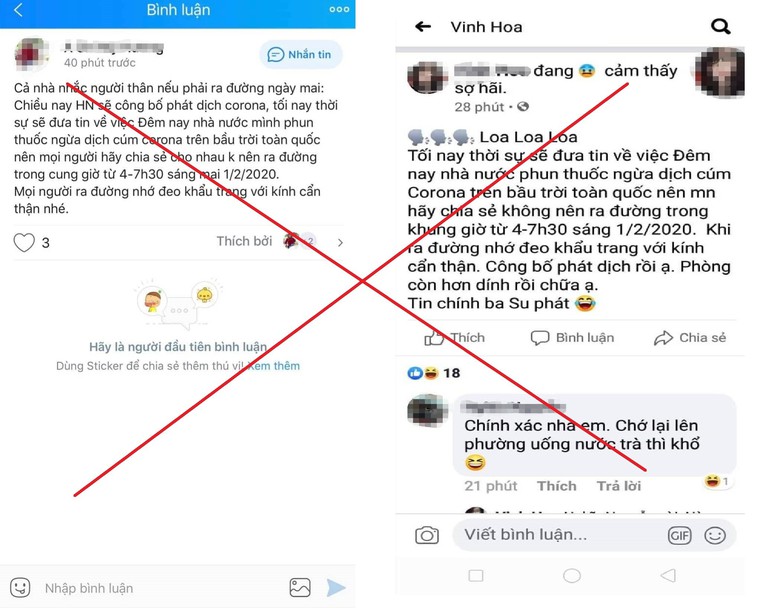This screenshot has height=608, width=780.
Task: Tap the Thích thumbs-up button on post
Action: [x=454, y=338]
